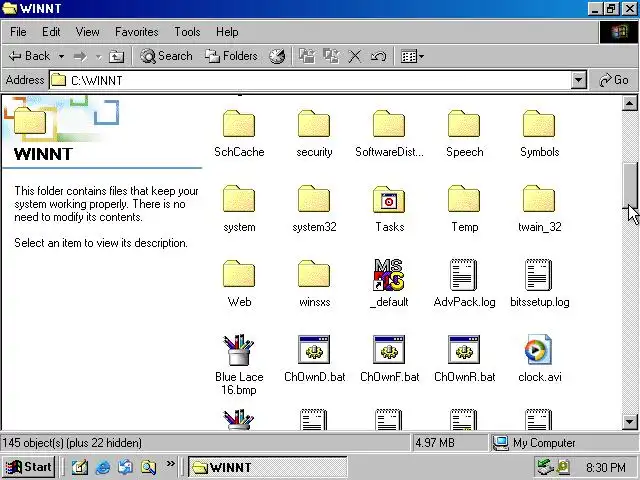640x480 pixels.
Task: Click the Go button
Action: click(613, 80)
